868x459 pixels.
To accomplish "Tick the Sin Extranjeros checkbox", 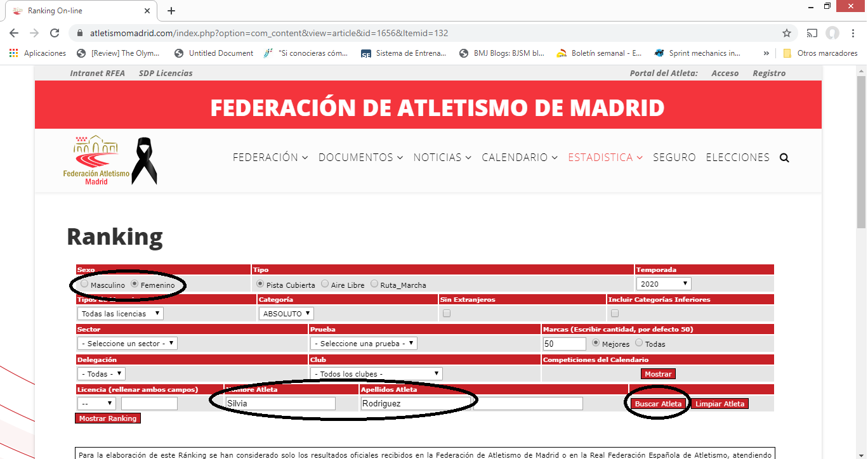I will 447,313.
